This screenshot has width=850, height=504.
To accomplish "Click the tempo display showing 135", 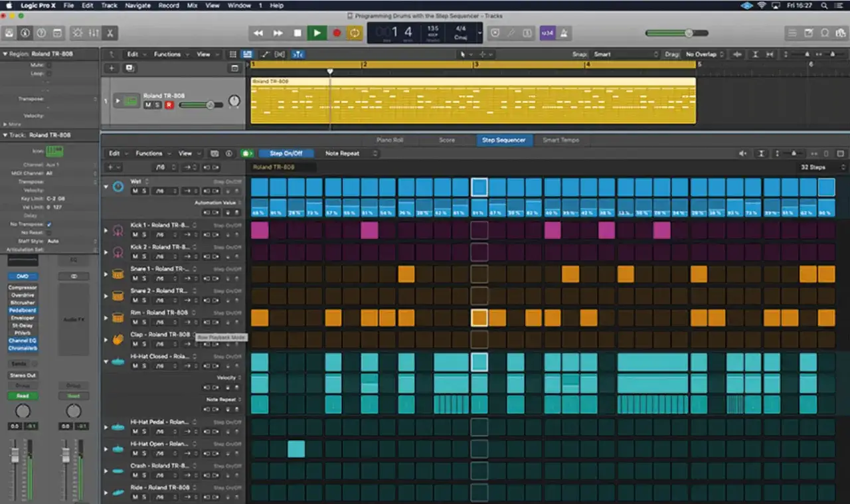I will [432, 31].
